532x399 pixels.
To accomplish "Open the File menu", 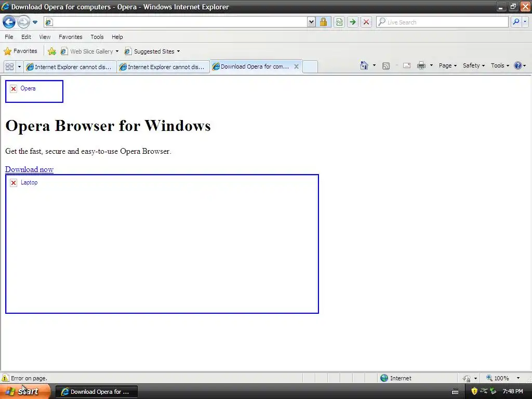I will tap(9, 37).
